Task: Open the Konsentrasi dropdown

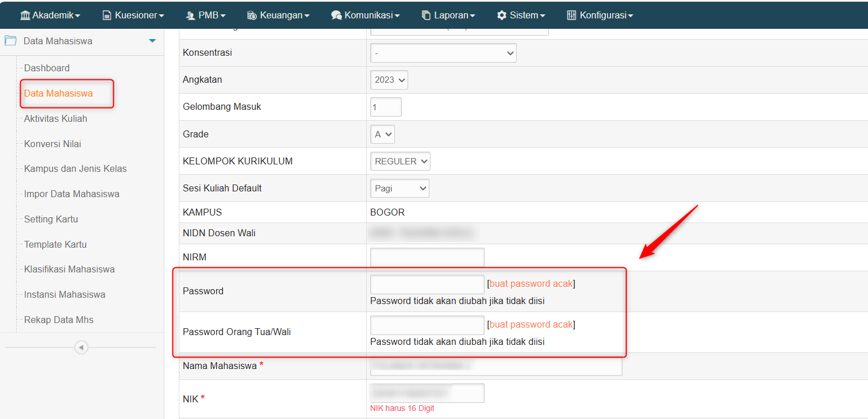Action: pos(443,53)
